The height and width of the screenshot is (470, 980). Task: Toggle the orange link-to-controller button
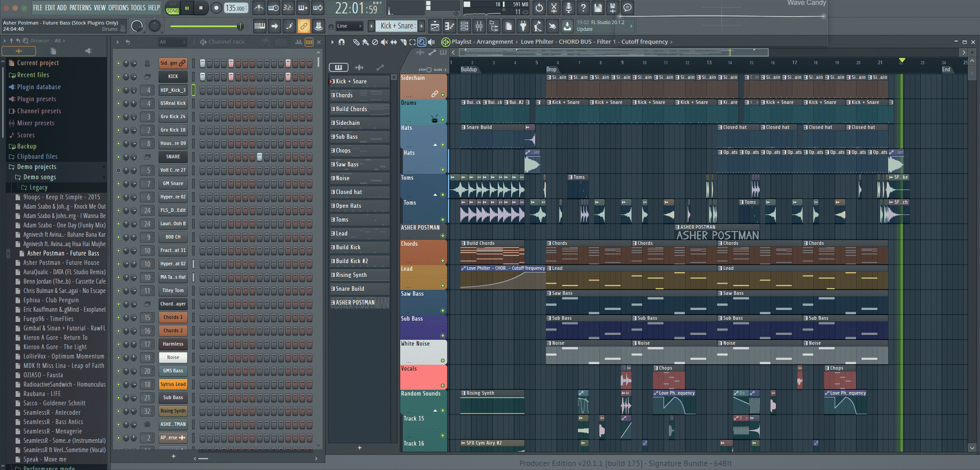[303, 26]
